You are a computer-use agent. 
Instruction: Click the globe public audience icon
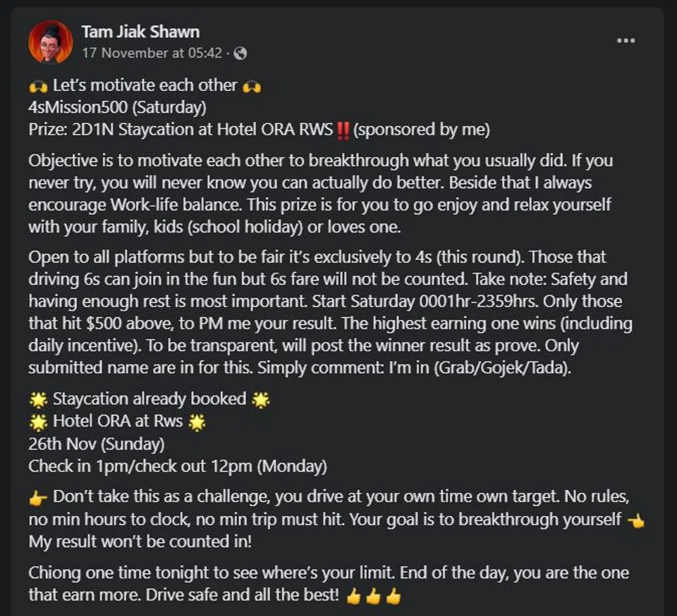point(240,53)
